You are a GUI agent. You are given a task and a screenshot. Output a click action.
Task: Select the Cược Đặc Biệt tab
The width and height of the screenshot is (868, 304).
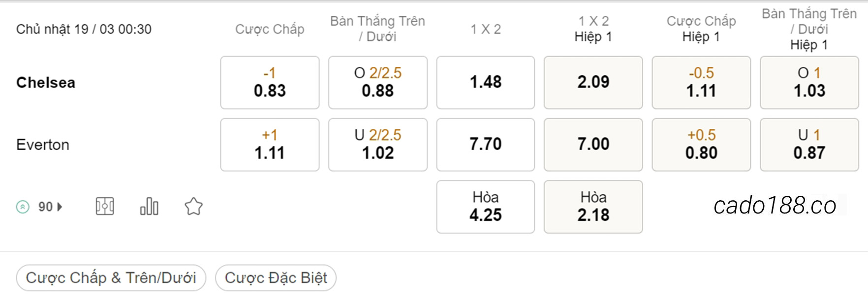(x=276, y=278)
